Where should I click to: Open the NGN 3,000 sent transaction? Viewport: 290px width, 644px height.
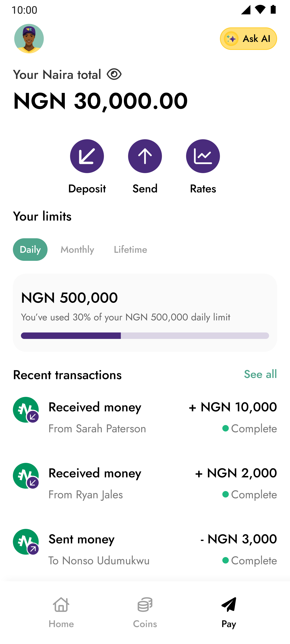(163, 549)
